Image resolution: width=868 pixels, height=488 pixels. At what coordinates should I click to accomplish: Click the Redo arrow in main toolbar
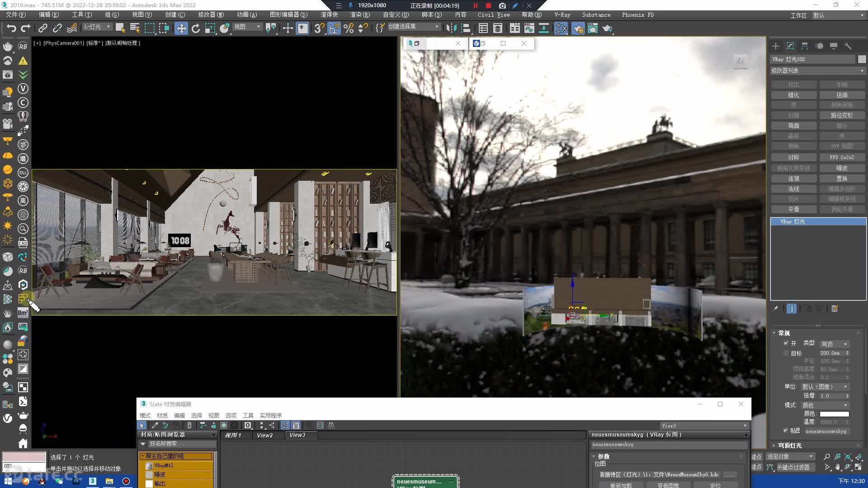click(x=26, y=28)
